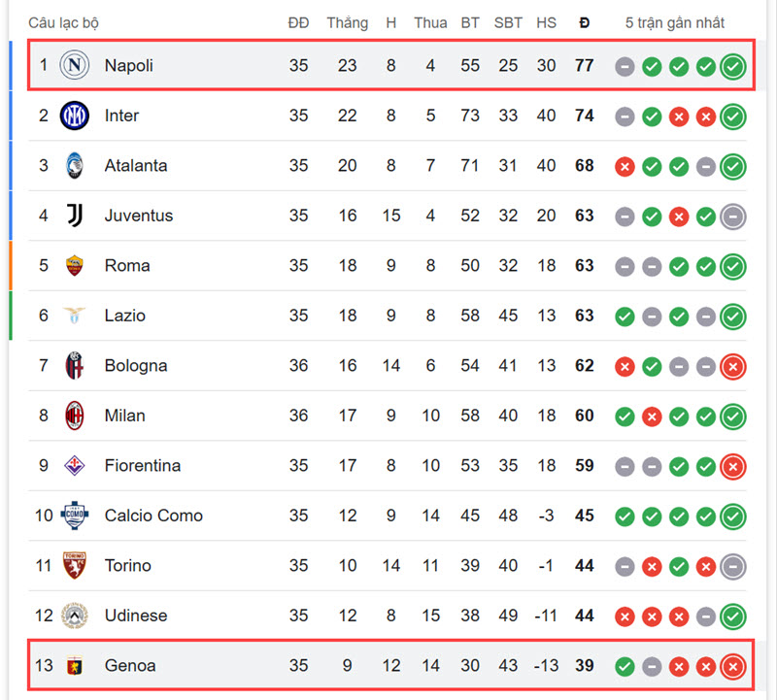Screen dimensions: 777x700
Task: Click the Bologna club badge
Action: tap(75, 366)
